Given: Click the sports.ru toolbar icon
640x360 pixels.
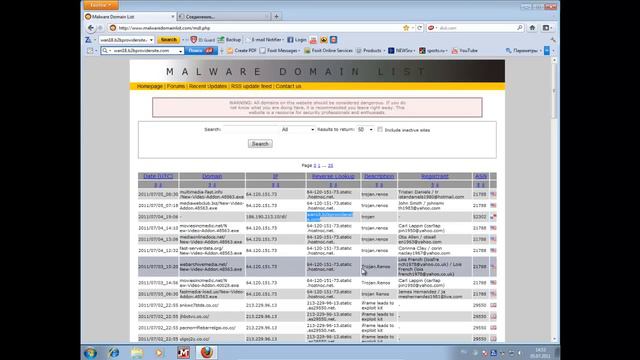Looking at the screenshot, I should (422, 51).
